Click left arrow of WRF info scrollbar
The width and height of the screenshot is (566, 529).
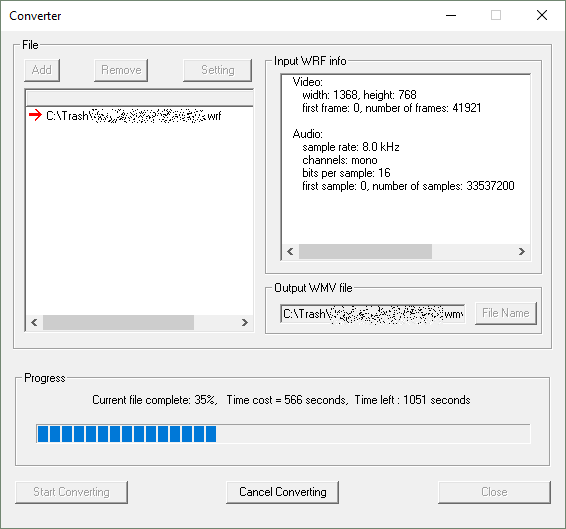pyautogui.click(x=290, y=251)
